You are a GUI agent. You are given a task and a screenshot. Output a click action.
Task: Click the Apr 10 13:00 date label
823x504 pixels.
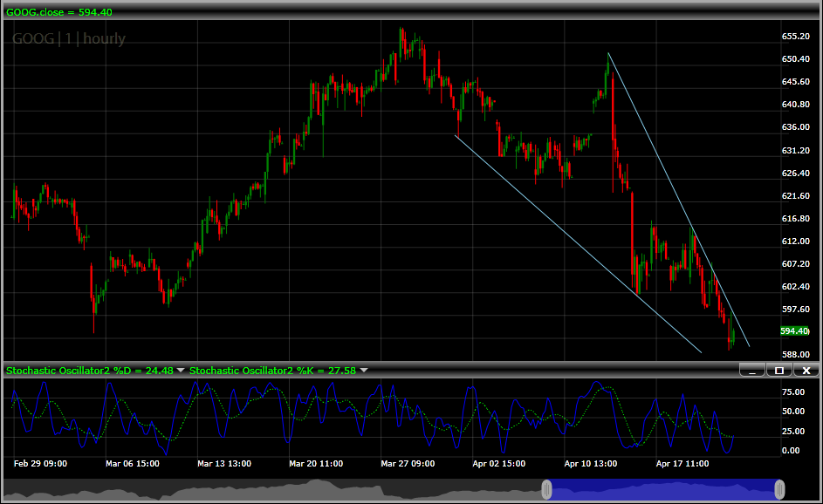591,464
